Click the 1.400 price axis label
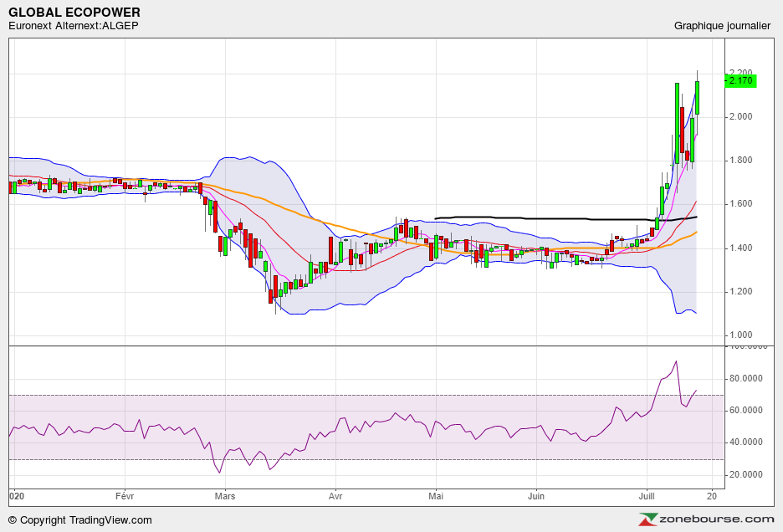The image size is (783, 532). (x=740, y=248)
